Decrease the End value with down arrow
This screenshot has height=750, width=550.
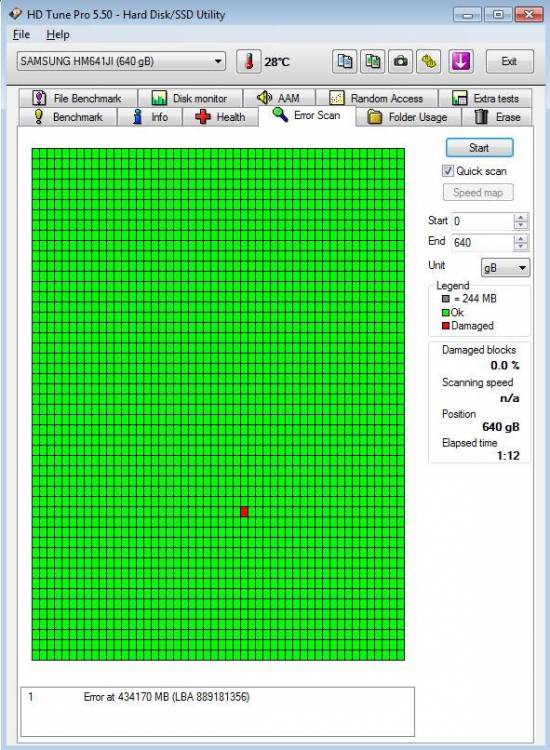click(520, 247)
